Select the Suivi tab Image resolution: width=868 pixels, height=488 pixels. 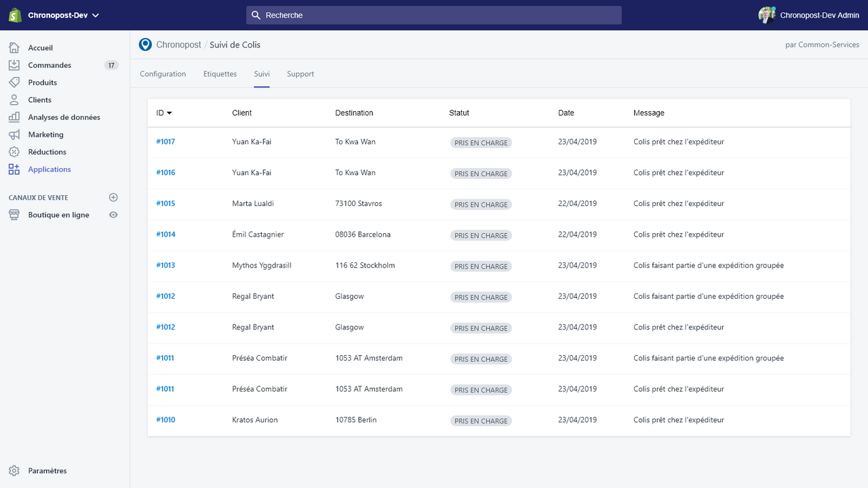(262, 74)
